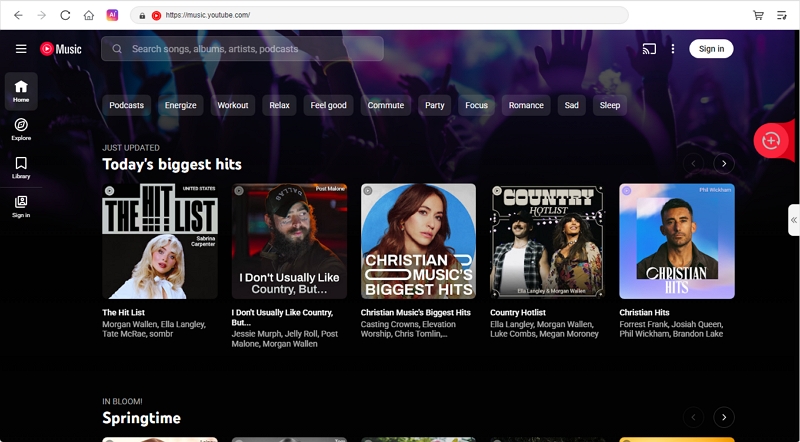800x442 pixels.
Task: Click the browser forward arrow
Action: pos(42,15)
